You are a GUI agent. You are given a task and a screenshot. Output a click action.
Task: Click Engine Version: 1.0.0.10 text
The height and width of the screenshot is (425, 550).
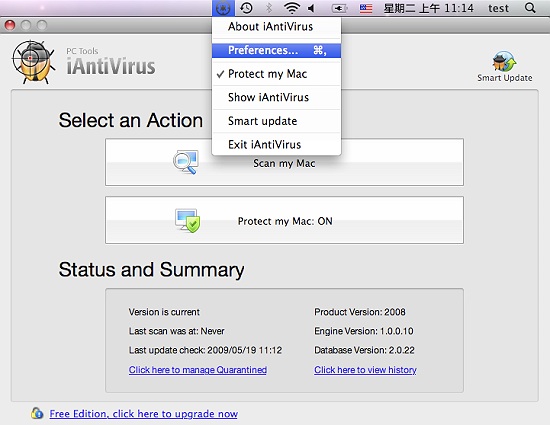(364, 331)
